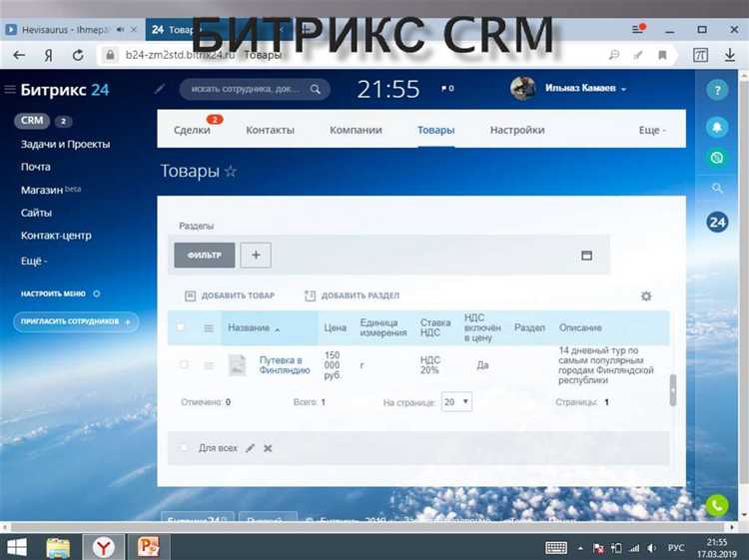Click the ФИЛЬТР button
Image resolution: width=749 pixels, height=560 pixels.
205,256
